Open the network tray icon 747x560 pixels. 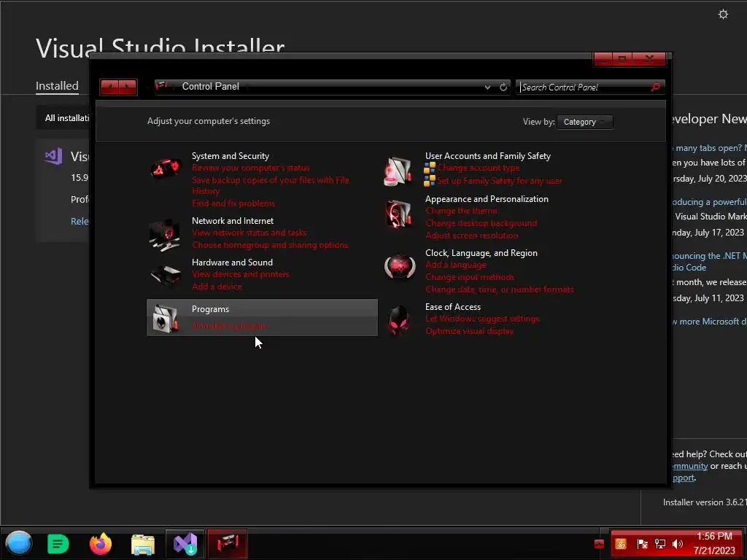659,544
